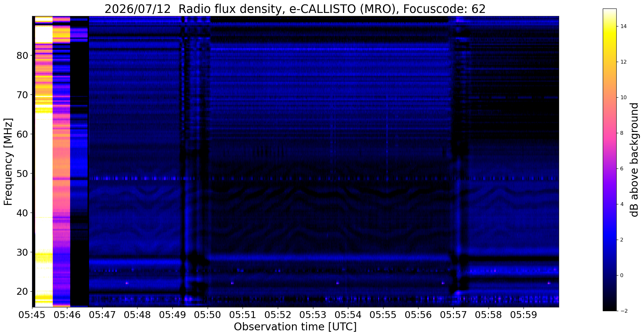Click the 05:57 time axis label

(x=453, y=315)
